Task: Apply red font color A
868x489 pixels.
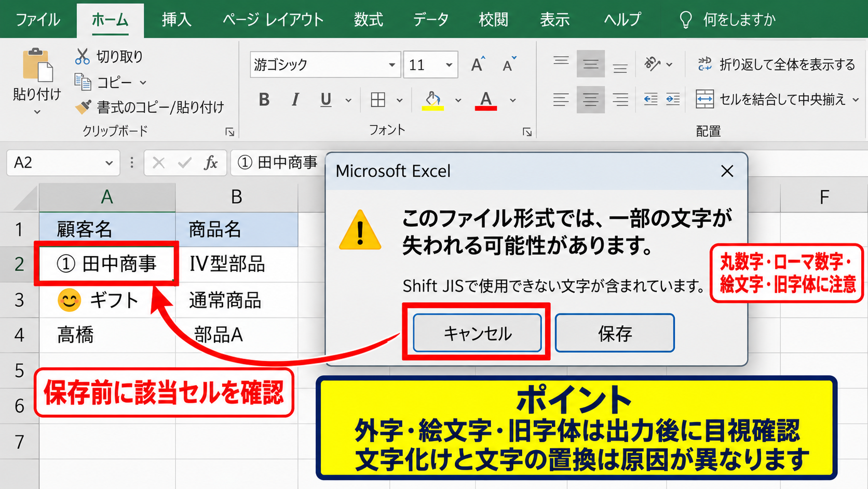Action: click(x=486, y=100)
